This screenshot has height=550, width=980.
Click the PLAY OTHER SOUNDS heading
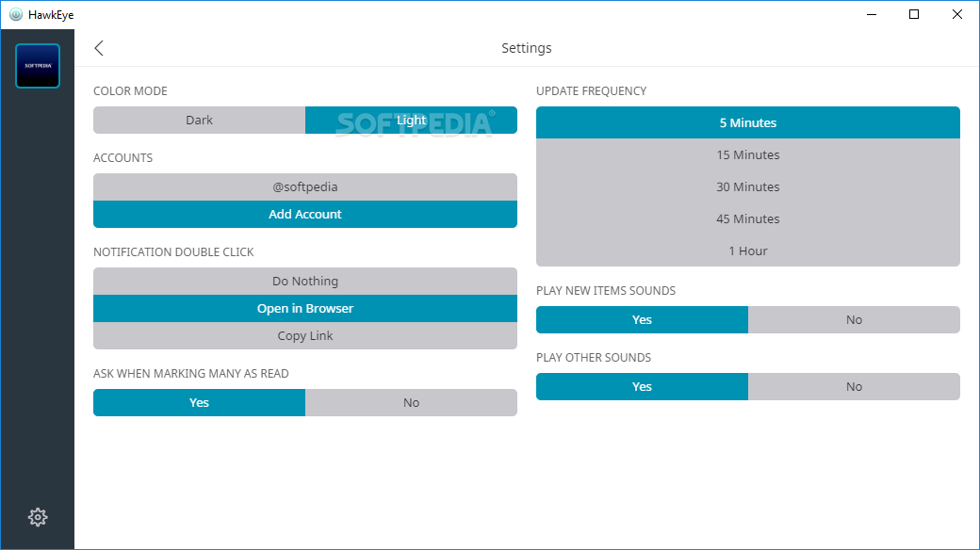[593, 358]
